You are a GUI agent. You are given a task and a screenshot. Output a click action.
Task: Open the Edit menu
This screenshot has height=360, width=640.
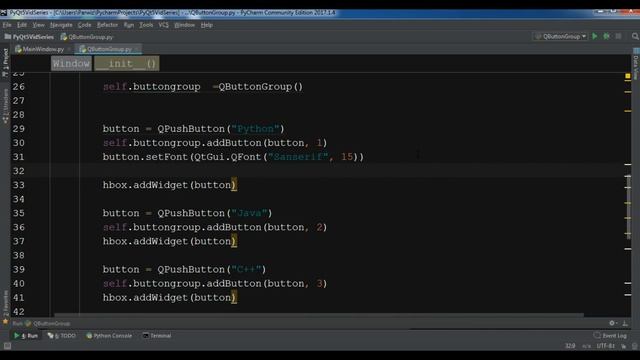[22, 25]
